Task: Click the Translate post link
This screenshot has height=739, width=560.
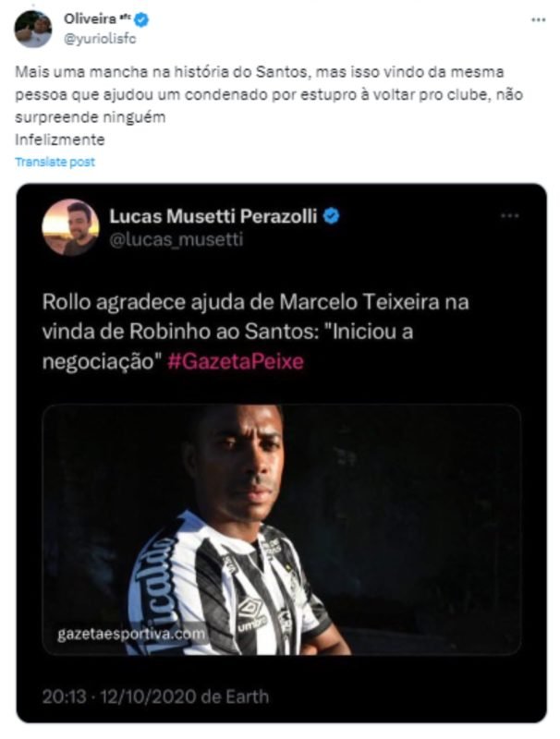Action: (x=55, y=162)
